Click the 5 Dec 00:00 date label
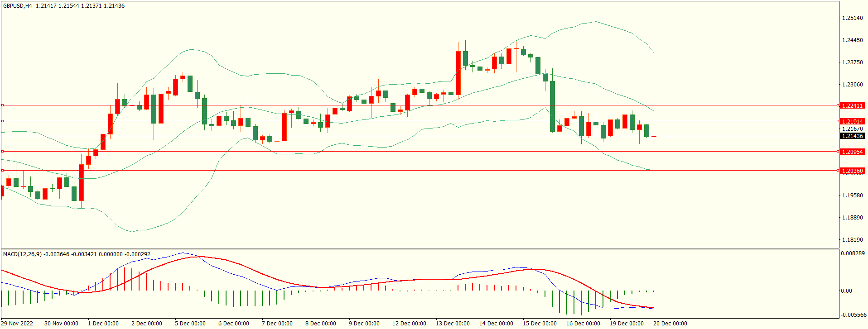 190,323
